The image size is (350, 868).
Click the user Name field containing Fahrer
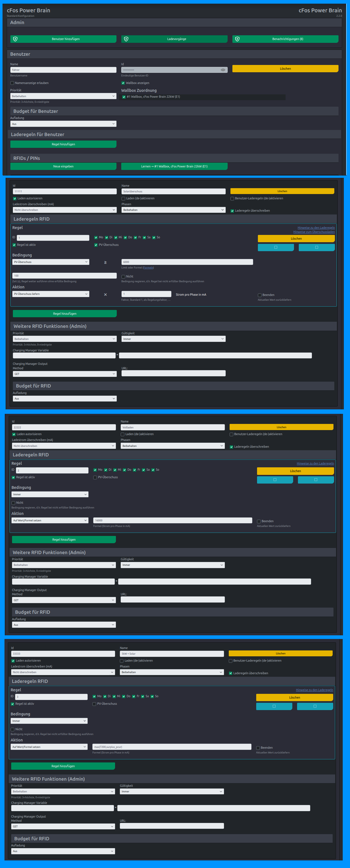63,70
